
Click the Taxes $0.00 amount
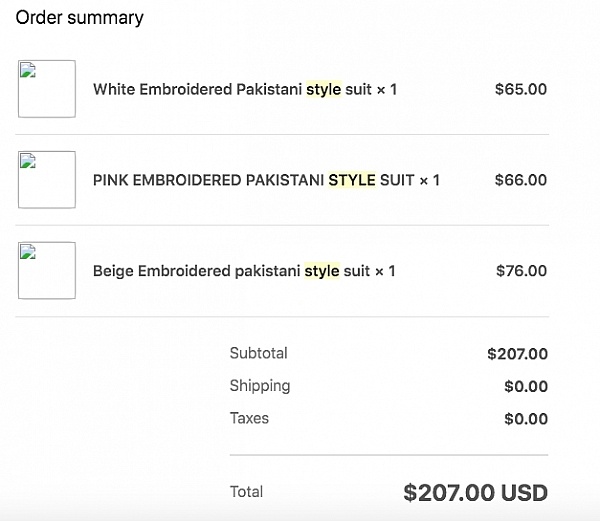[526, 419]
